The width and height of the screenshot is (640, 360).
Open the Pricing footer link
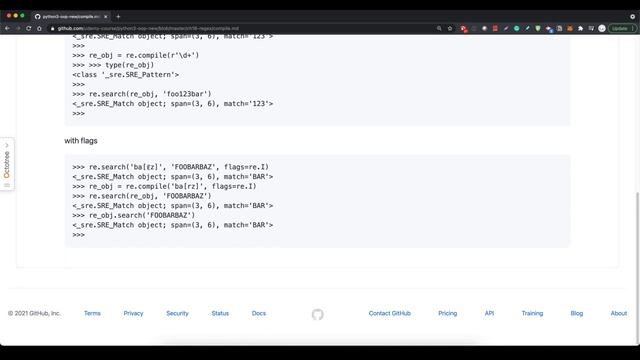pos(448,313)
